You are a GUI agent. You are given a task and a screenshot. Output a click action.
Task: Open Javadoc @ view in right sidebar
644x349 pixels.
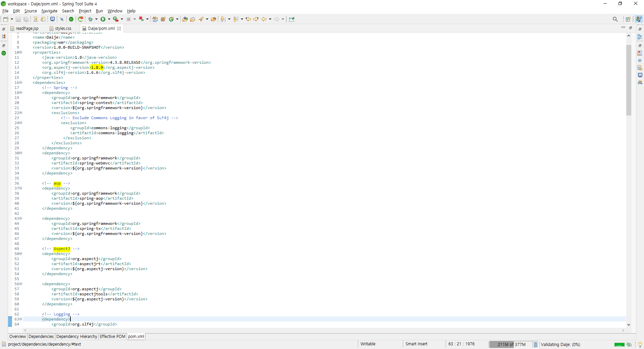[x=640, y=60]
